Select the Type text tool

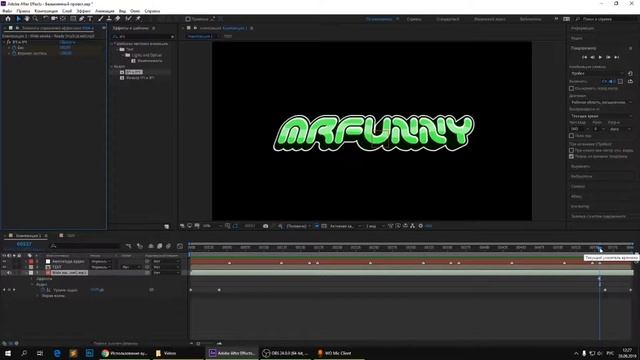[90, 19]
